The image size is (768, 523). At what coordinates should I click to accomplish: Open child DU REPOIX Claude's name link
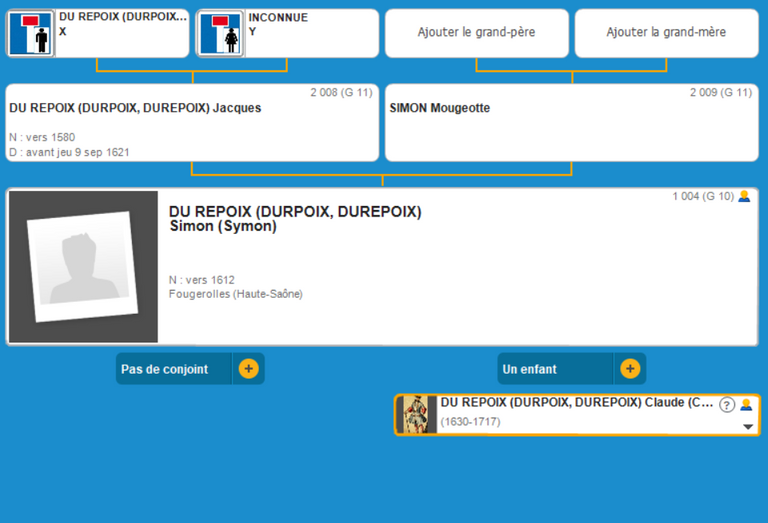tap(577, 402)
